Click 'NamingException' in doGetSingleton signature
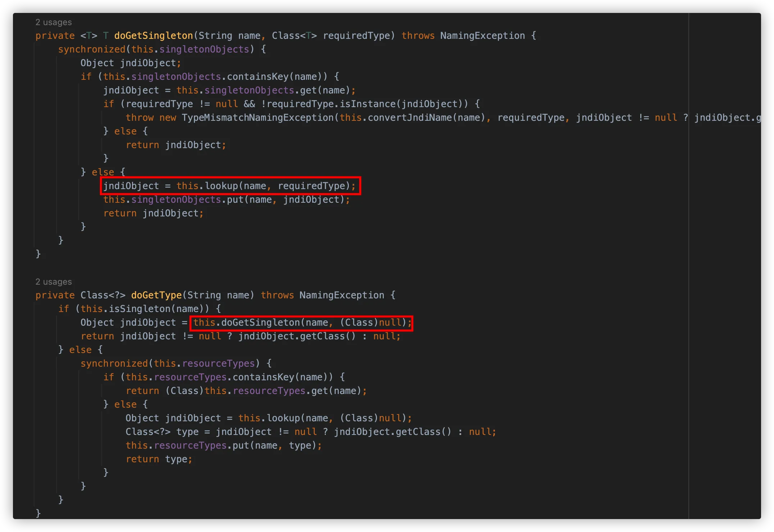Viewport: 774px width, 532px height. [483, 36]
